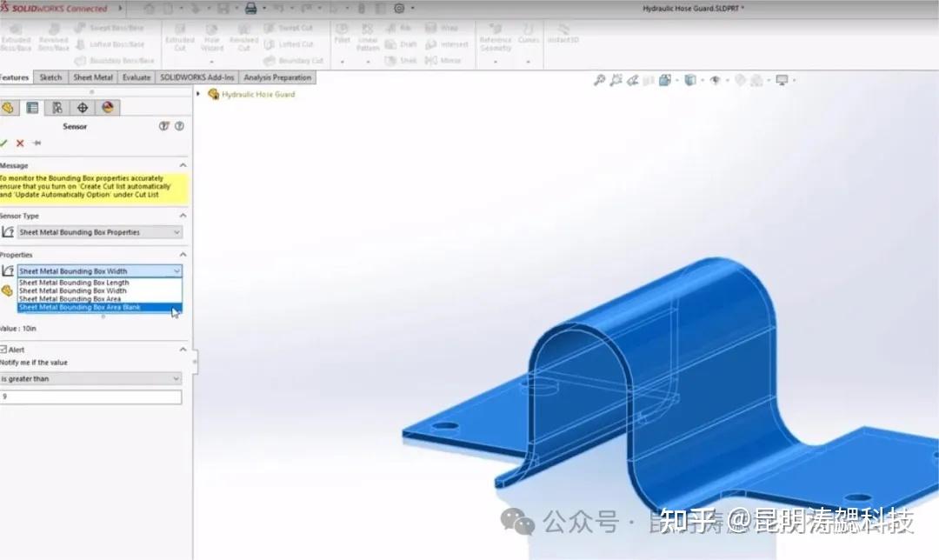Collapse the Properties section
Image resolution: width=939 pixels, height=560 pixels.
(x=183, y=255)
